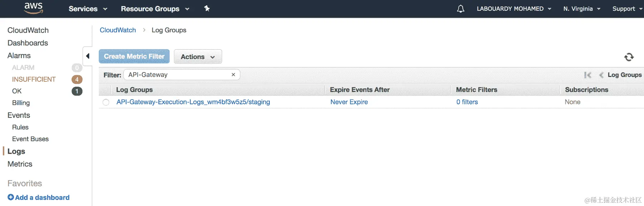644x206 pixels.
Task: Click the Create Metric Filter button
Action: click(x=134, y=56)
